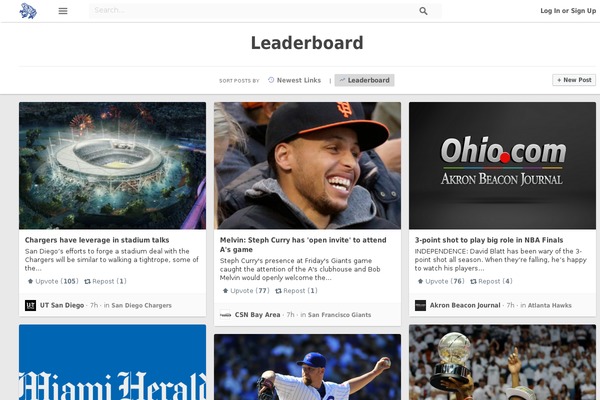The width and height of the screenshot is (600, 400).
Task: Open the CSN Bay Area source link
Action: (x=258, y=315)
